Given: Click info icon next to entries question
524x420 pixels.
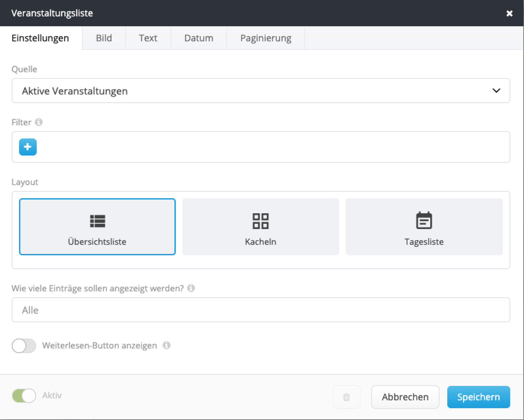Looking at the screenshot, I should pyautogui.click(x=191, y=288).
